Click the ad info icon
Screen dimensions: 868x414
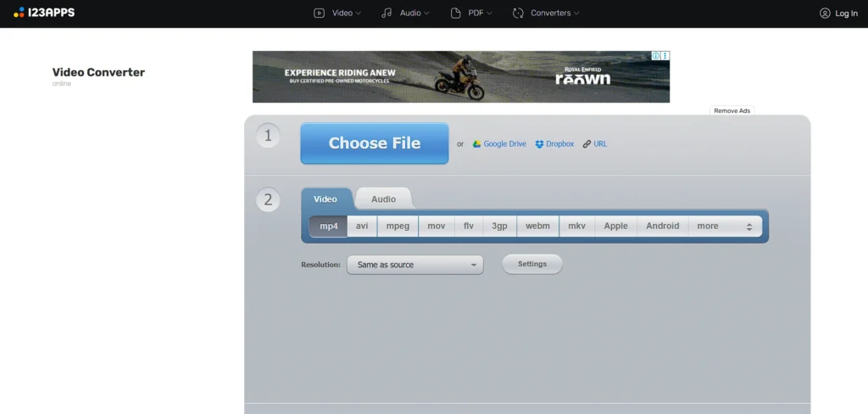point(656,55)
